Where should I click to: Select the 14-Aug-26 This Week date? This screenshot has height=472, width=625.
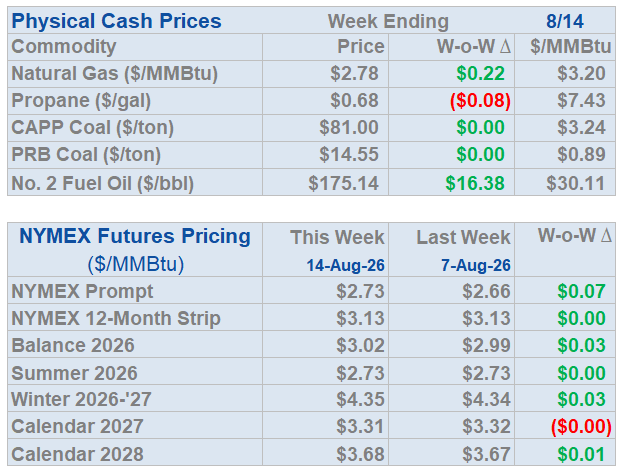pos(346,266)
